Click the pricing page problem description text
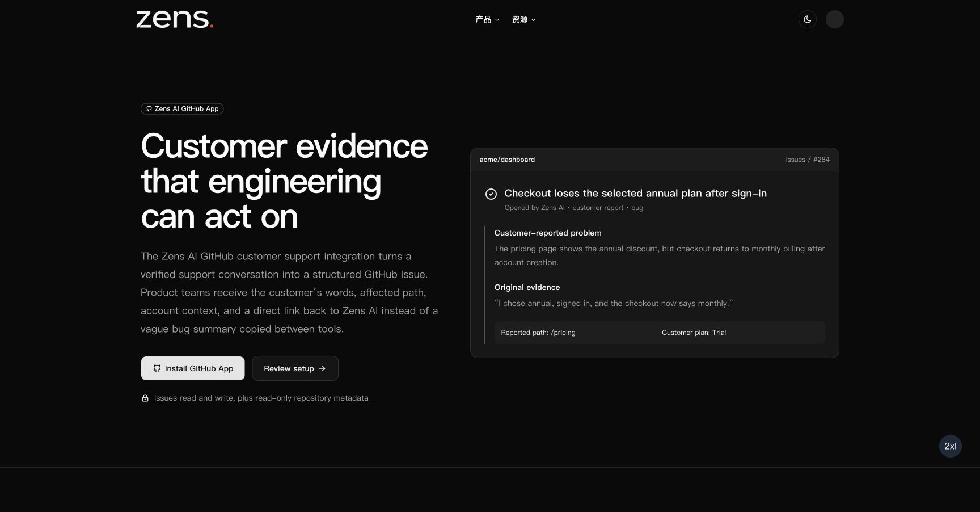The width and height of the screenshot is (980, 512). (x=660, y=255)
